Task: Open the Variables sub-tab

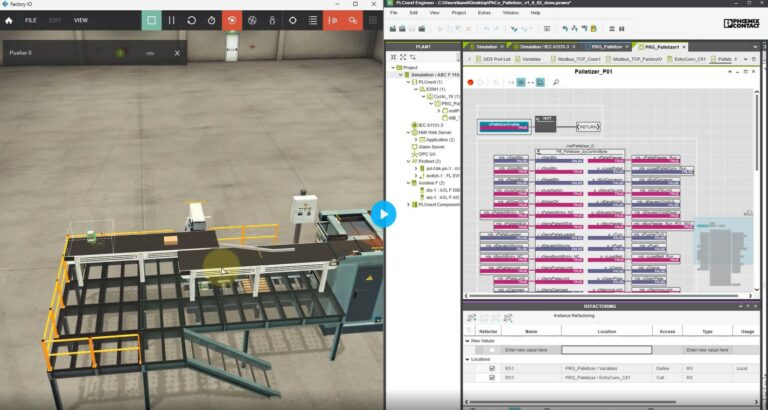Action: pyautogui.click(x=528, y=59)
